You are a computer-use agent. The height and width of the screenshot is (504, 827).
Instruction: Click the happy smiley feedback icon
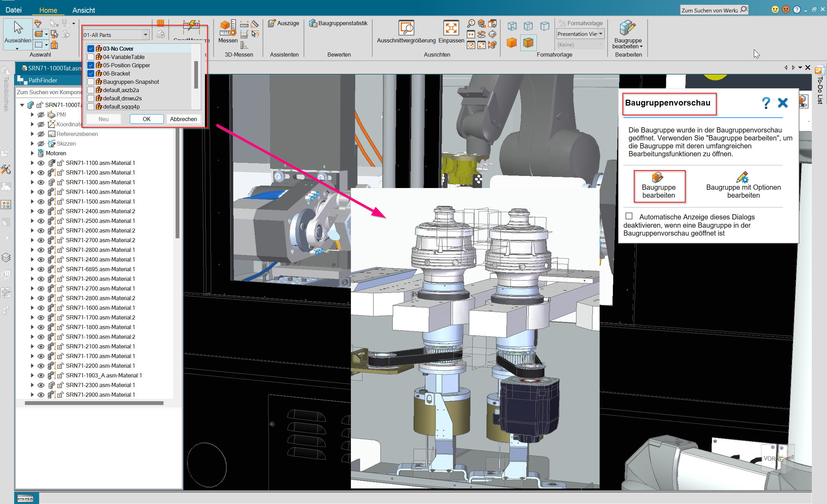click(775, 10)
